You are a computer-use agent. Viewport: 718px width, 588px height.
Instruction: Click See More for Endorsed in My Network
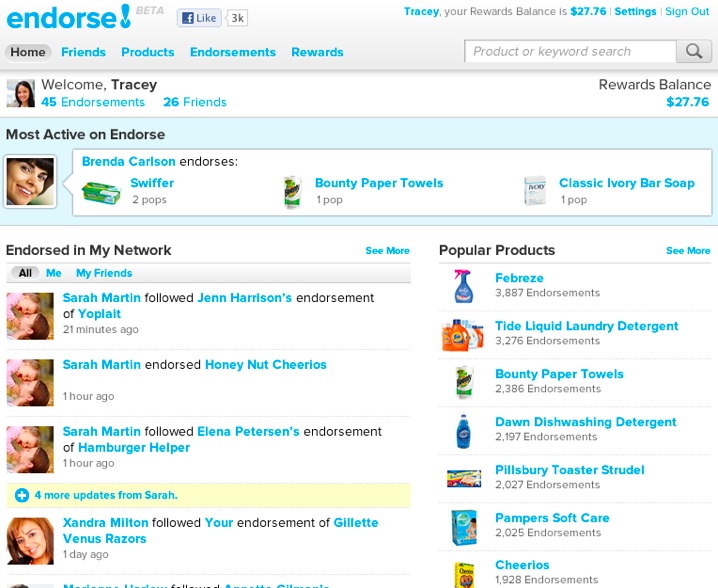tap(387, 250)
